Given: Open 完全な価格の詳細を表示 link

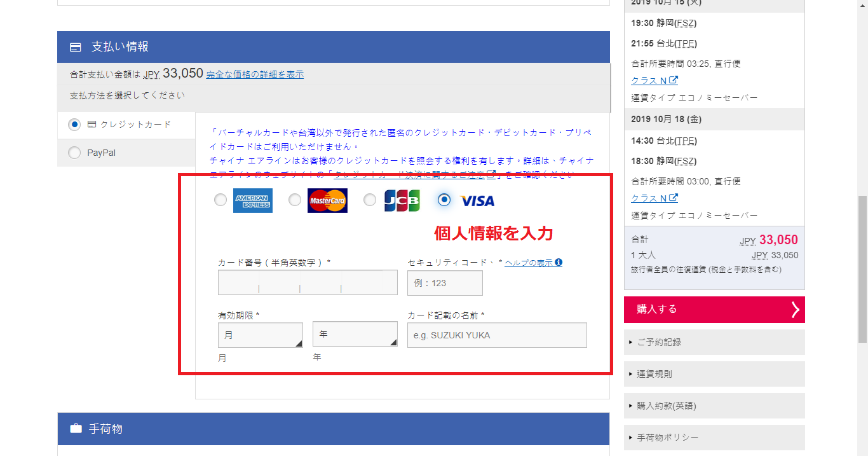Looking at the screenshot, I should tap(255, 74).
